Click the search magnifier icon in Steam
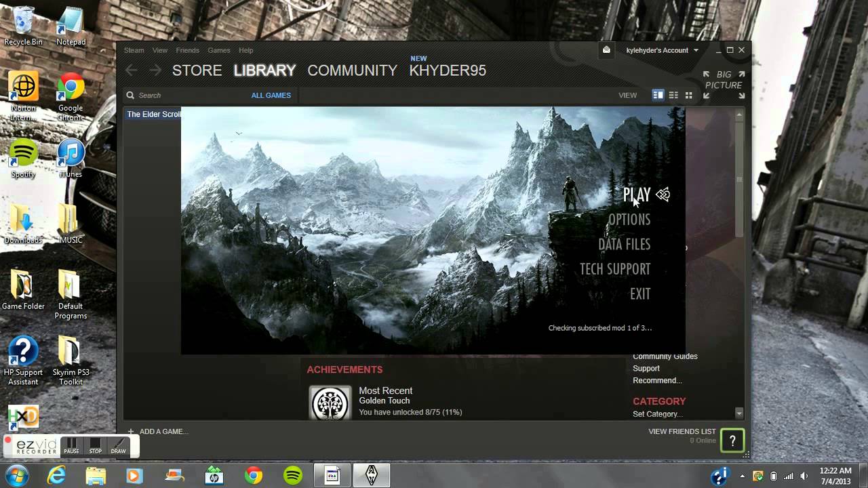The width and height of the screenshot is (868, 488). pyautogui.click(x=130, y=96)
